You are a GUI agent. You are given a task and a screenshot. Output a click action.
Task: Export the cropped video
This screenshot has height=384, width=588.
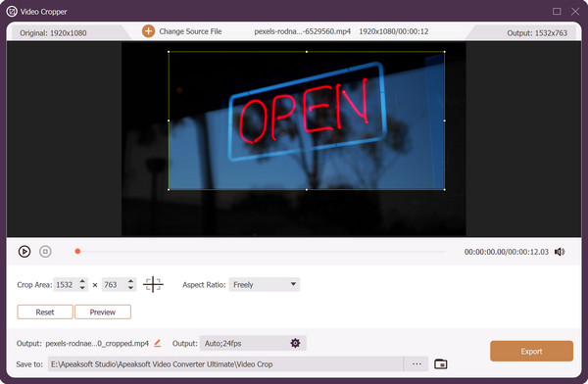[x=531, y=352]
